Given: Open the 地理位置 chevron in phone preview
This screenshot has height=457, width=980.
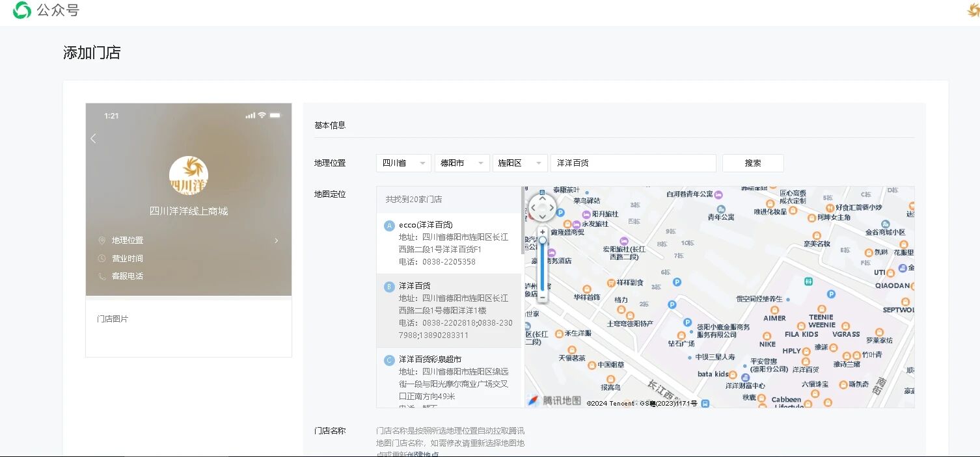Looking at the screenshot, I should coord(276,241).
